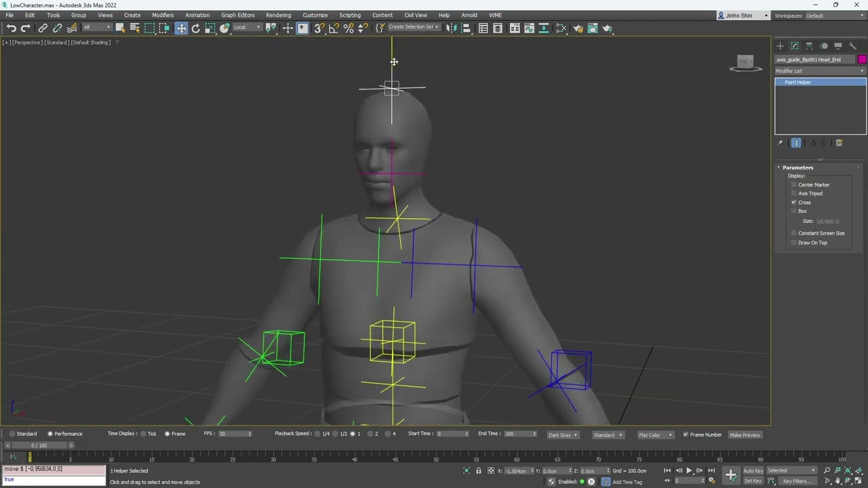
Task: Click the Rectangular Selection Region icon
Action: (x=149, y=28)
